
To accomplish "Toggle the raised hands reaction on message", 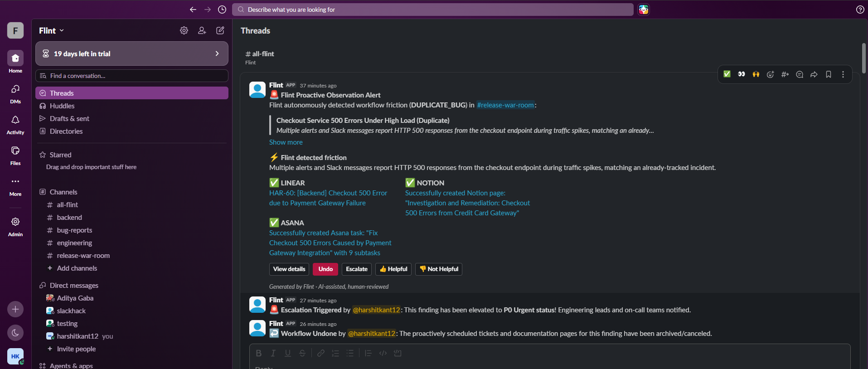I will click(x=756, y=74).
